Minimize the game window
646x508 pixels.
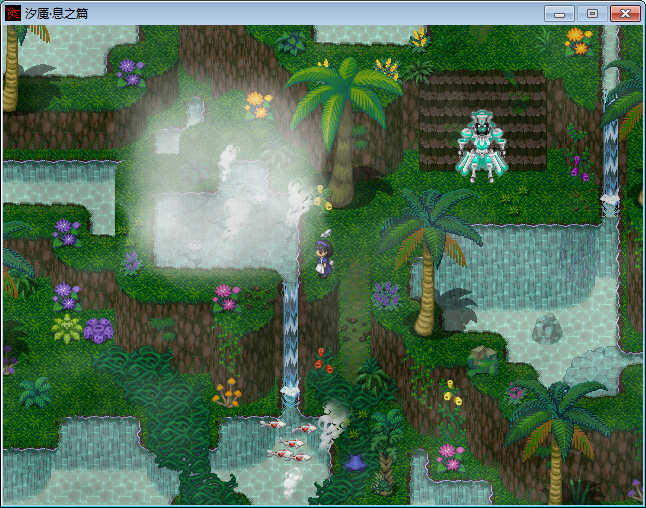[559, 13]
